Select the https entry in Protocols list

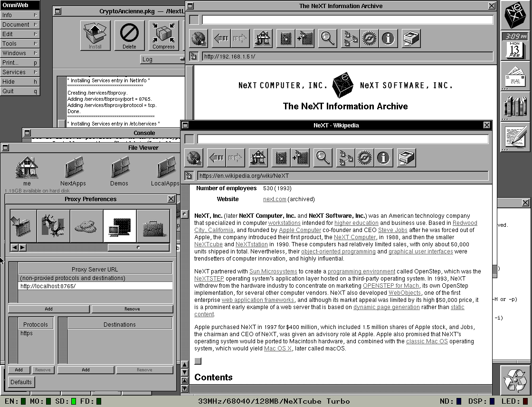[27, 333]
